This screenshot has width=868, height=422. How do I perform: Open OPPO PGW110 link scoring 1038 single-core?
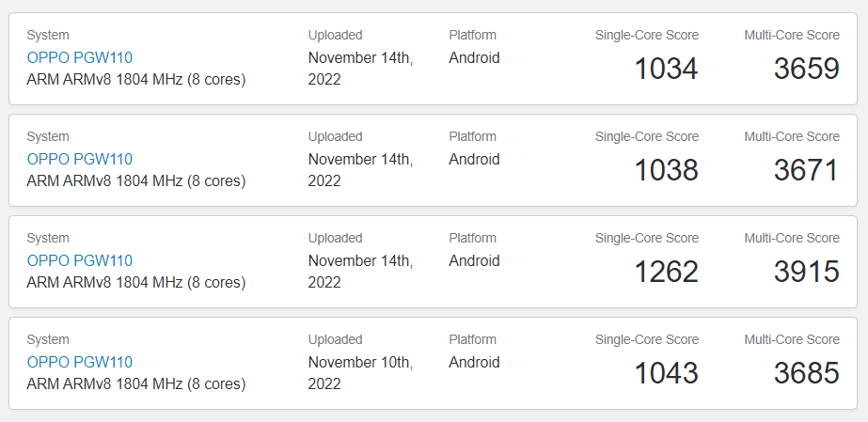80,159
